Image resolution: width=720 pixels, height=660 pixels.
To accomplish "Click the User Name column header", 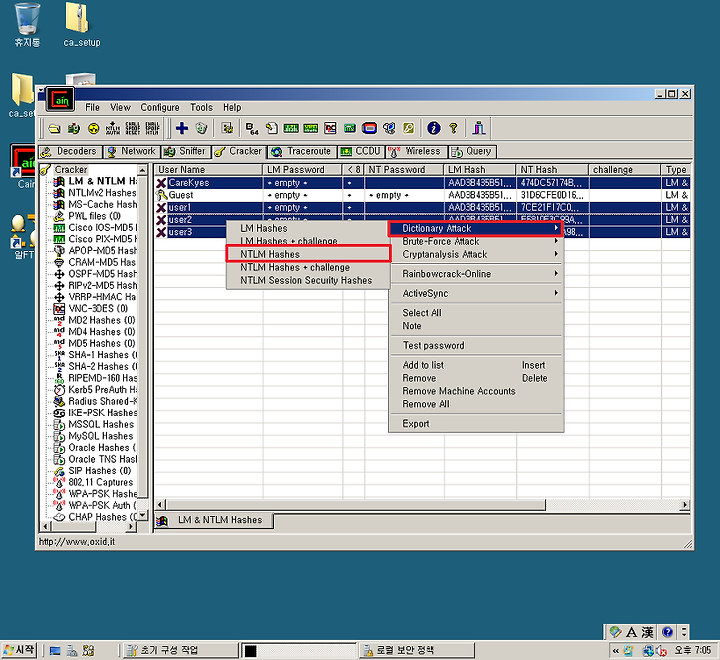I will tap(208, 170).
